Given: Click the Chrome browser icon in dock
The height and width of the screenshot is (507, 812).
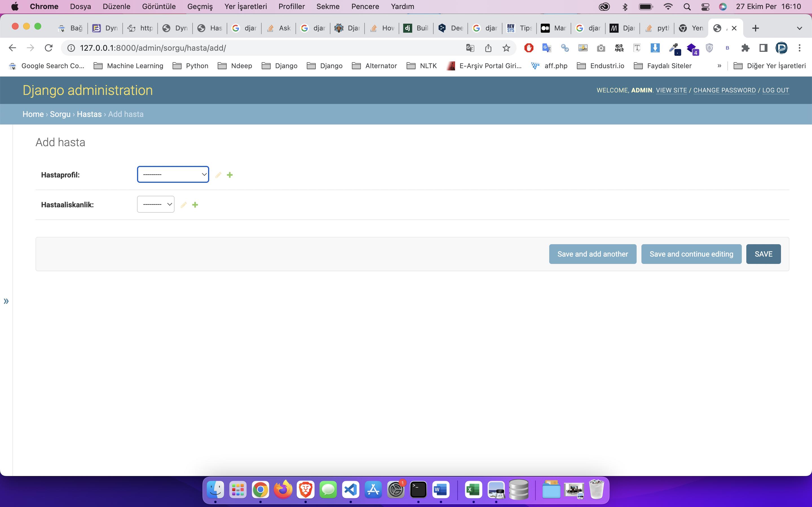Looking at the screenshot, I should (x=260, y=490).
